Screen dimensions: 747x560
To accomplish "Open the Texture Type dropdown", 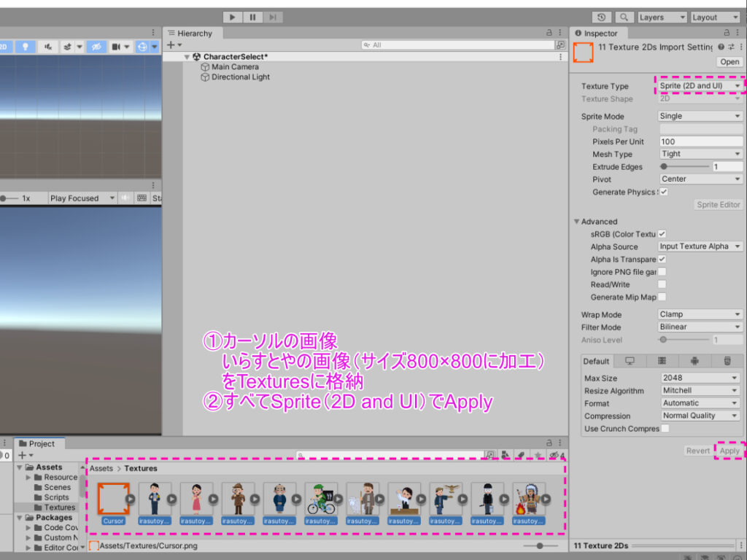I will (699, 85).
